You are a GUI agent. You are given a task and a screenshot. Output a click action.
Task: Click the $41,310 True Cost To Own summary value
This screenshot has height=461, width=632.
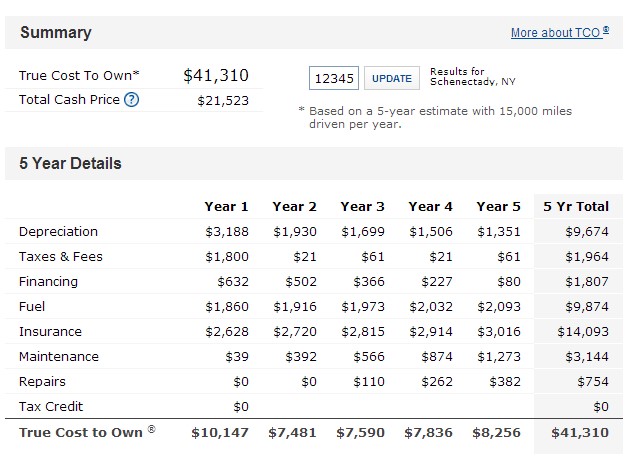[x=216, y=76]
